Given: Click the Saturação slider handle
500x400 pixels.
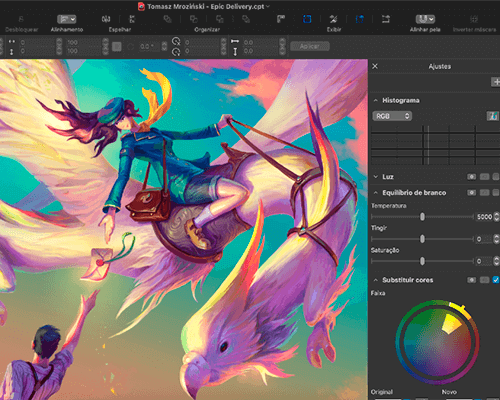Looking at the screenshot, I should click(422, 261).
